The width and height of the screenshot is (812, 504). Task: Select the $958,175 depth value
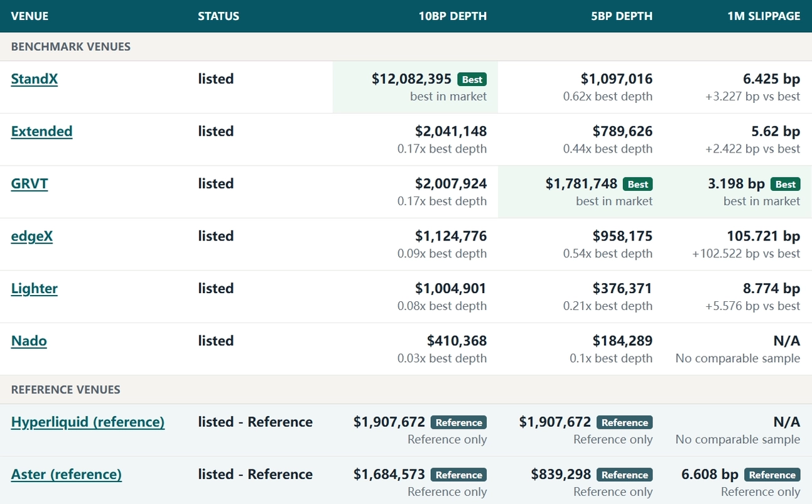(622, 236)
